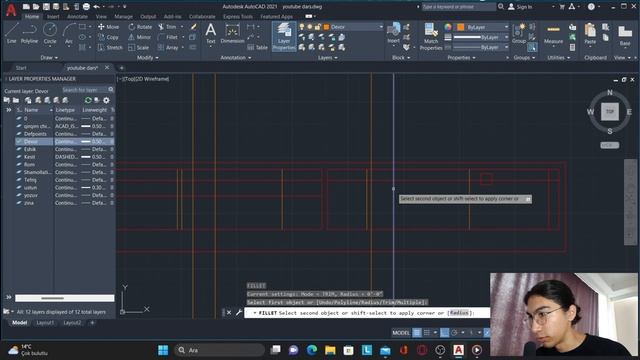Screen dimensions: 640x360
Task: Toggle snap mode in the status bar
Action: (x=427, y=333)
